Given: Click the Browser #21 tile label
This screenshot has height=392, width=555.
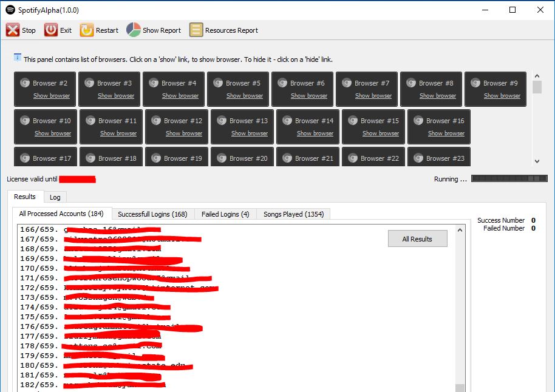Looking at the screenshot, I should point(315,158).
